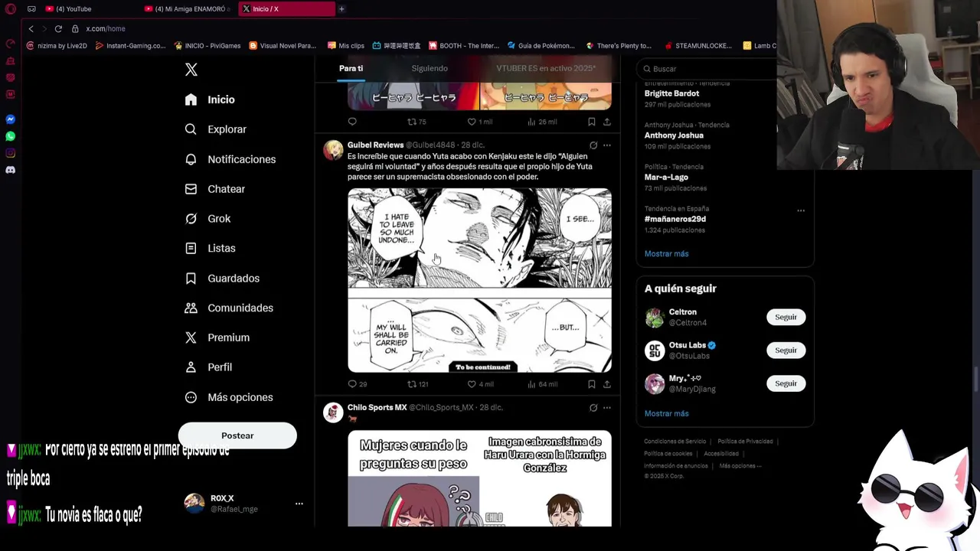Expand Más opciones in sidebar
Image resolution: width=980 pixels, height=551 pixels.
[x=229, y=397]
